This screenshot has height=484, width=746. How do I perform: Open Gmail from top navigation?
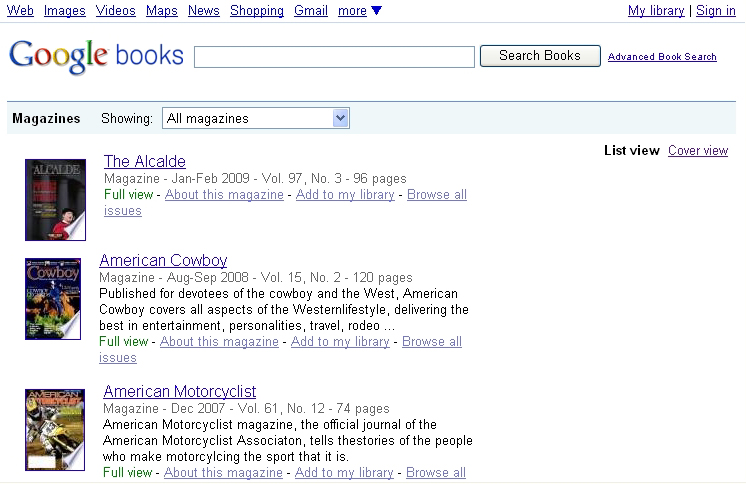point(311,10)
